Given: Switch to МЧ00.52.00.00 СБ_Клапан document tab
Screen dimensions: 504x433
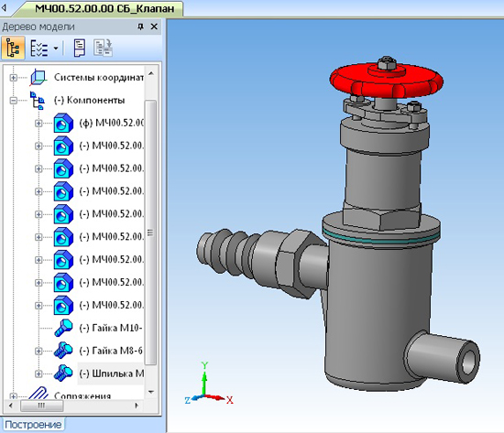Looking at the screenshot, I should (104, 8).
